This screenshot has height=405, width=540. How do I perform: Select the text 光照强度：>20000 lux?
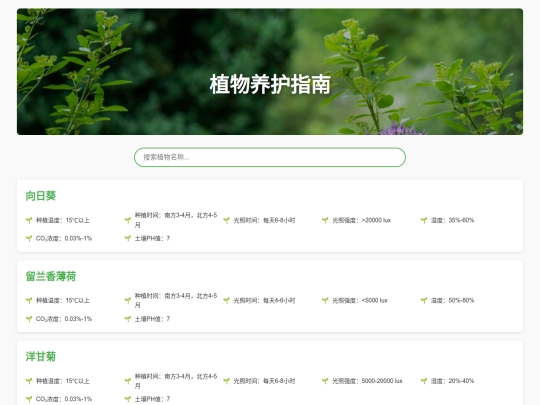361,220
